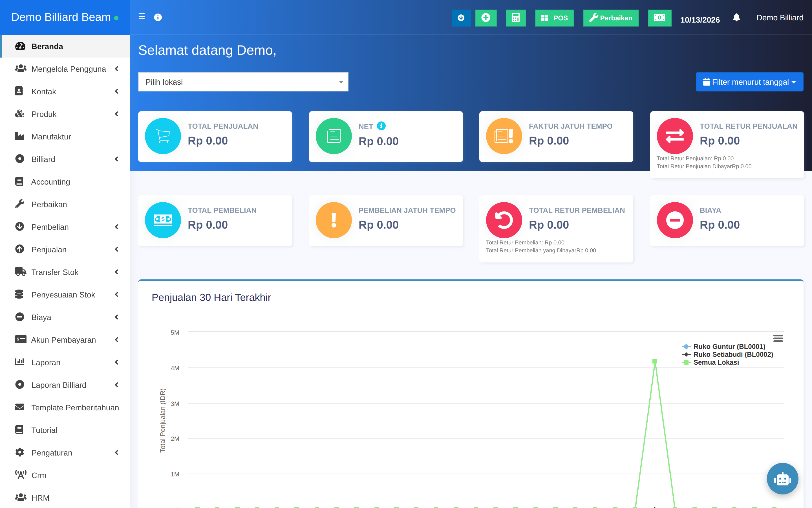The image size is (812, 508).
Task: Expand the Produk sidebar menu
Action: (65, 114)
